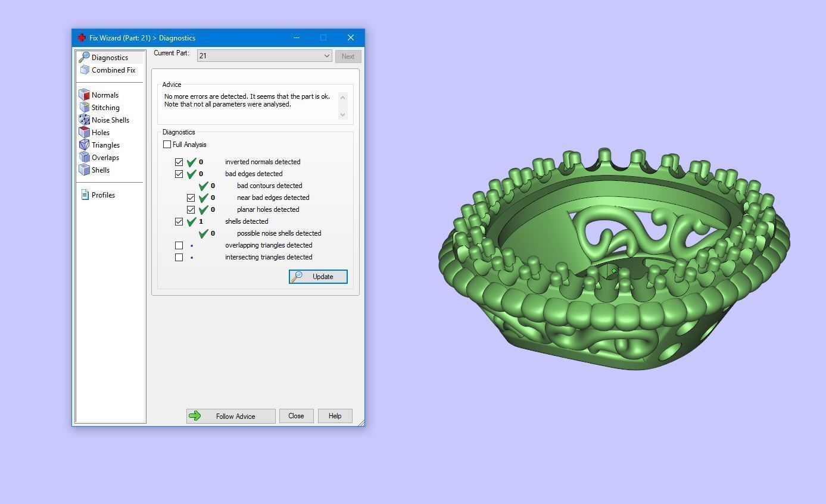826x504 pixels.
Task: Minimize the Fix Wizard dialog
Action: (296, 37)
